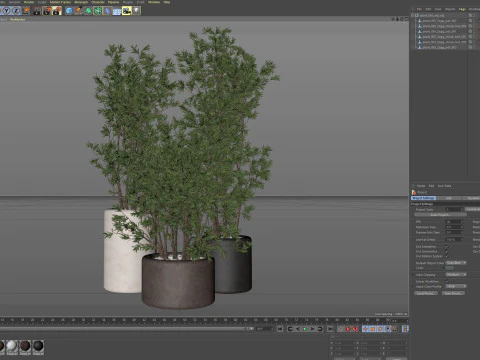
Task: Click the timeline layout icon at far right
Action: point(405,329)
